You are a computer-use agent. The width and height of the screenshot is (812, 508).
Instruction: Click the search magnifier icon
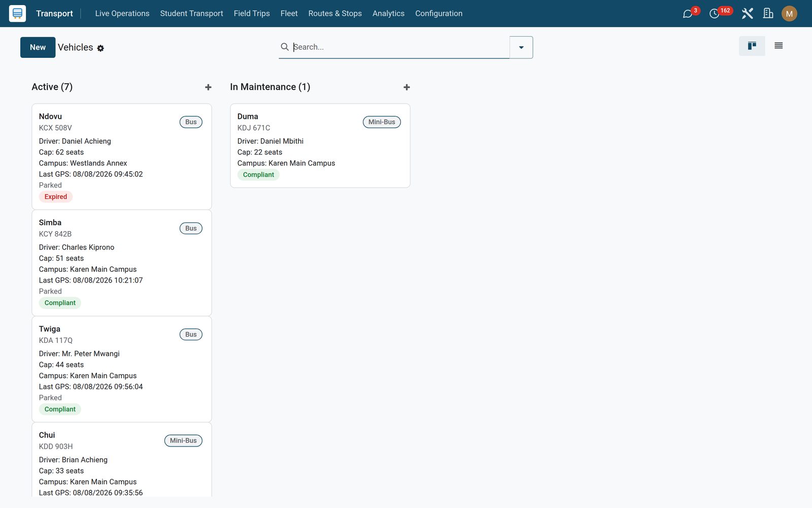coord(285,47)
